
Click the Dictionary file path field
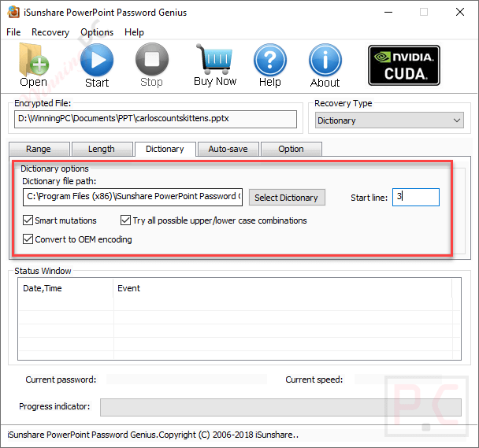(x=132, y=198)
